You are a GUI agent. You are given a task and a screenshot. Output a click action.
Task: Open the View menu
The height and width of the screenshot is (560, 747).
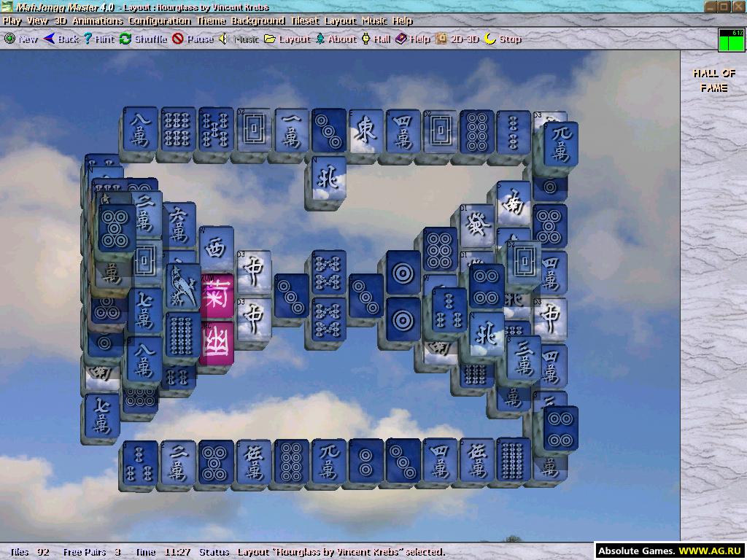(x=37, y=21)
